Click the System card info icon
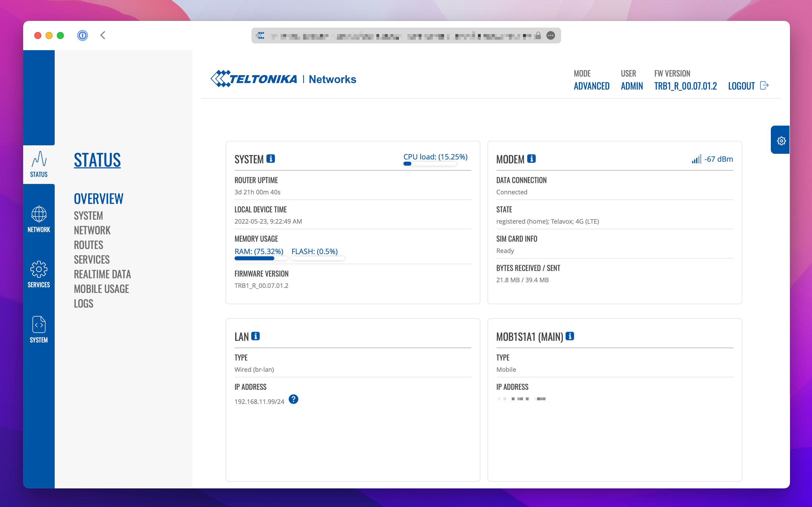812x507 pixels. [x=270, y=159]
